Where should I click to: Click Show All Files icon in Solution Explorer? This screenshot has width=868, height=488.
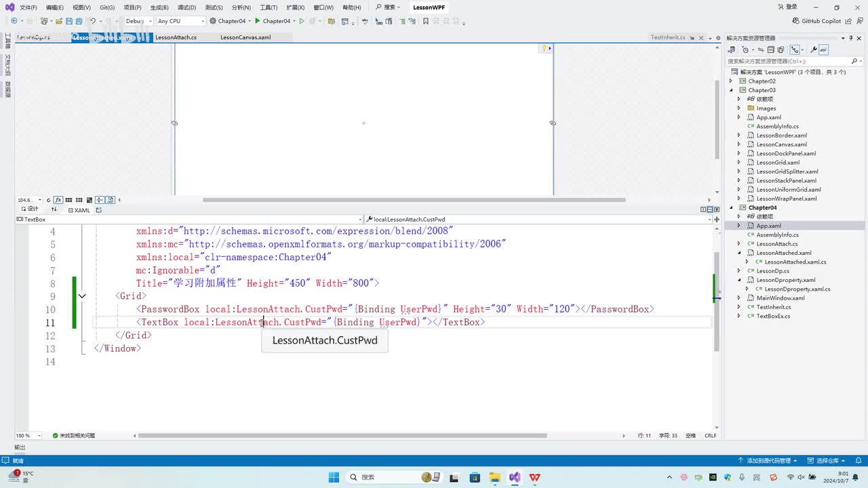[781, 49]
